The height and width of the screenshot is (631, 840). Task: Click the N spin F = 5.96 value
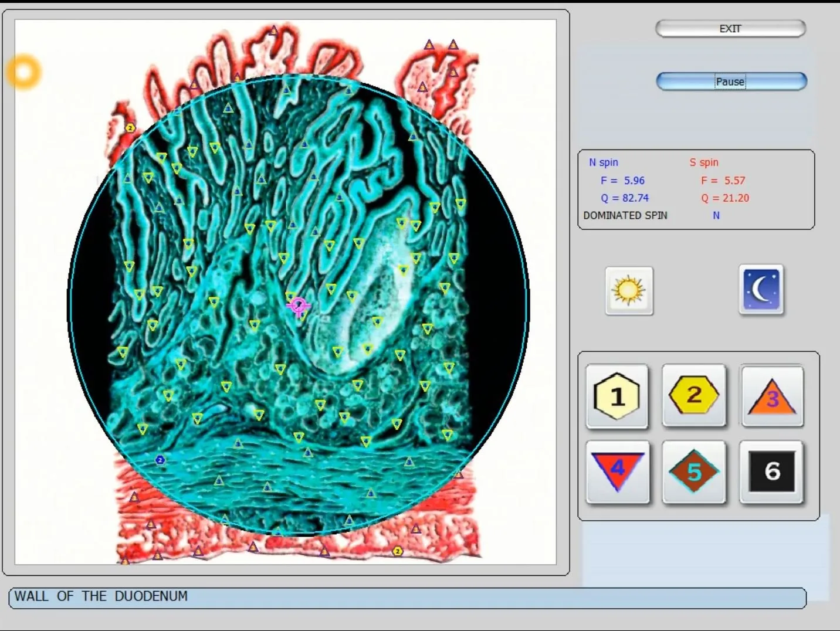(x=622, y=181)
